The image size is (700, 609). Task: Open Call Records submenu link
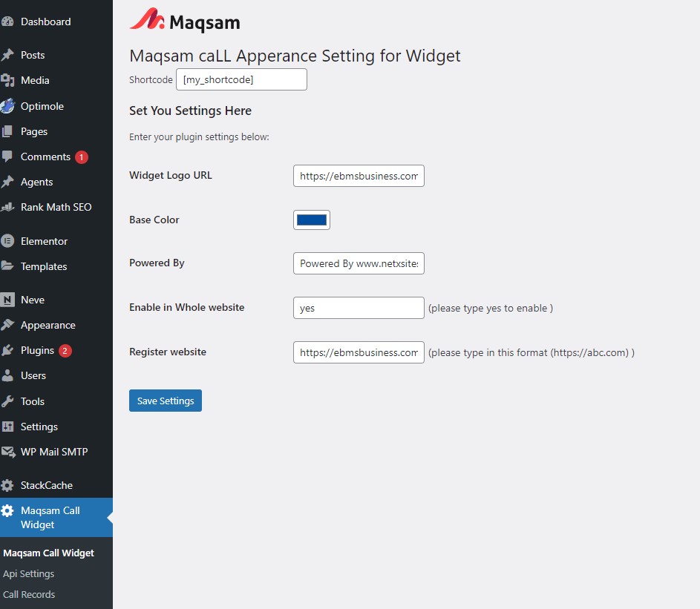(29, 594)
